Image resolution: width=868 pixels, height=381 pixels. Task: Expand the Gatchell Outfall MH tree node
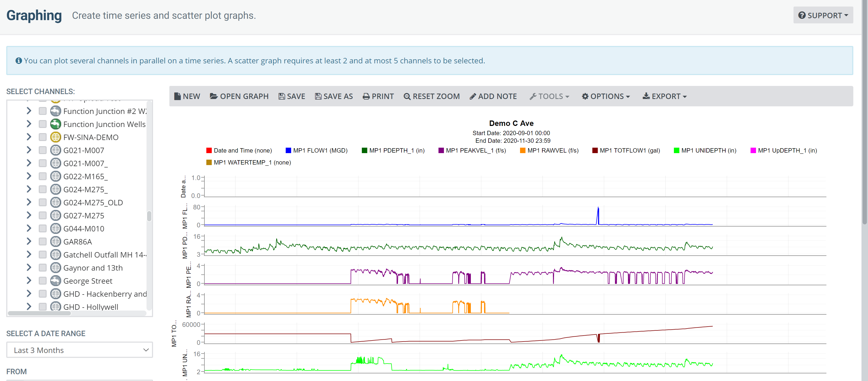pos(29,255)
